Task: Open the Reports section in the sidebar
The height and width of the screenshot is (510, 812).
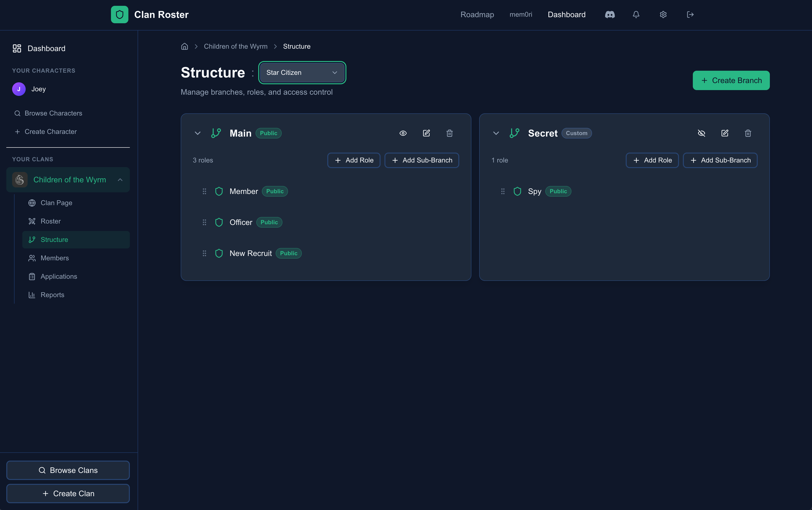Action: [x=52, y=295]
